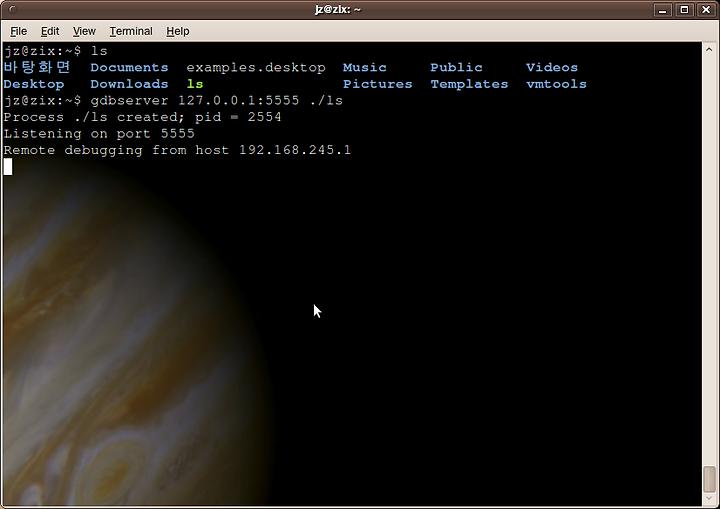Click the scrollbar up arrow
This screenshot has height=509, width=720.
click(709, 49)
